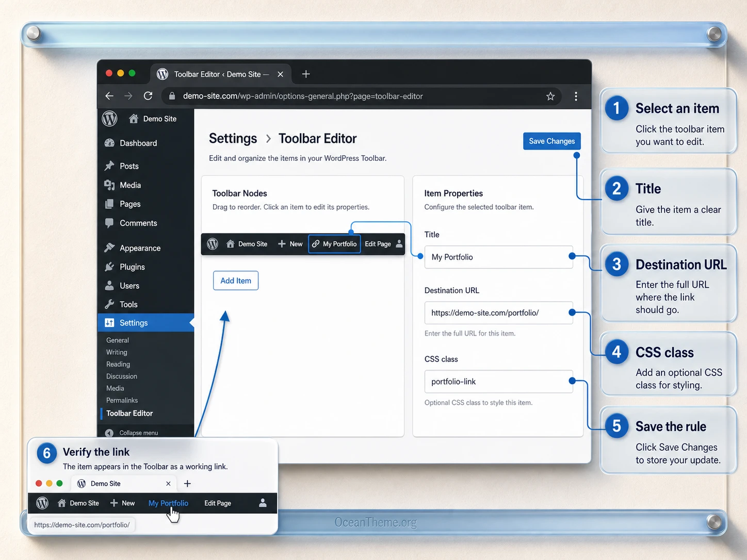The height and width of the screenshot is (560, 747).
Task: Click the Users person icon in sidebar
Action: click(109, 286)
